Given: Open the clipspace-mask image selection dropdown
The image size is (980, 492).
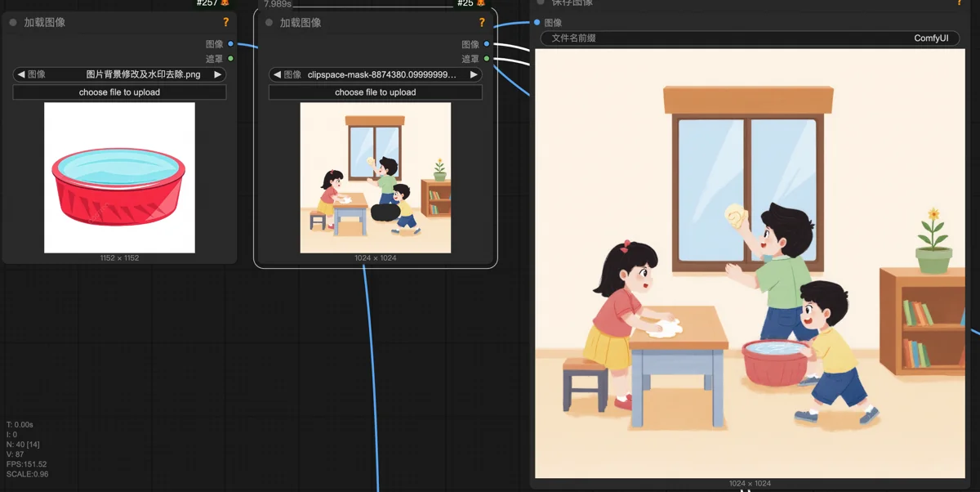Looking at the screenshot, I should click(x=376, y=74).
